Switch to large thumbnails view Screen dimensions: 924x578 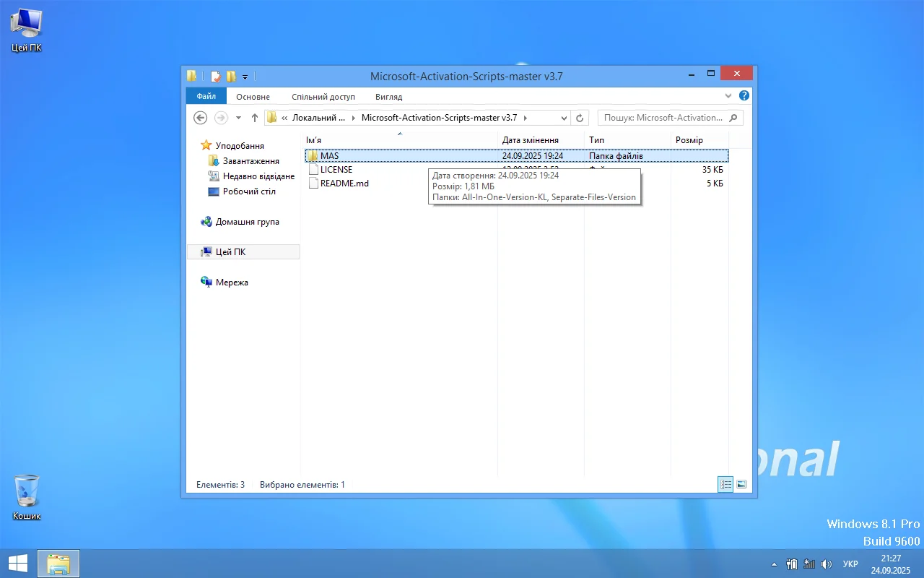coord(741,484)
